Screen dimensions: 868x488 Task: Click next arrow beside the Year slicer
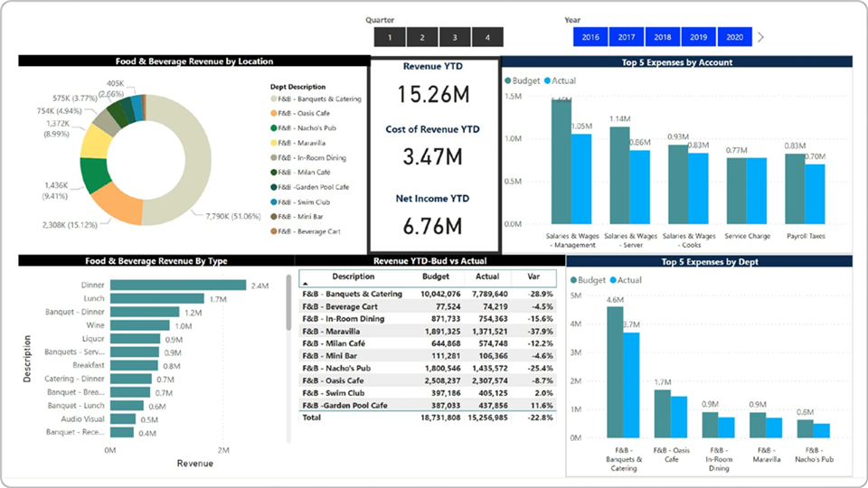760,37
